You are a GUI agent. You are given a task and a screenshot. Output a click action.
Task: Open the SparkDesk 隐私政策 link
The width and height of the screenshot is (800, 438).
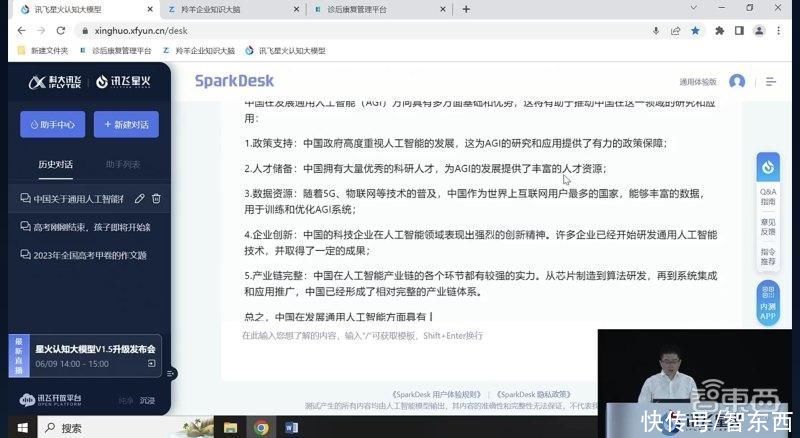pyautogui.click(x=533, y=394)
